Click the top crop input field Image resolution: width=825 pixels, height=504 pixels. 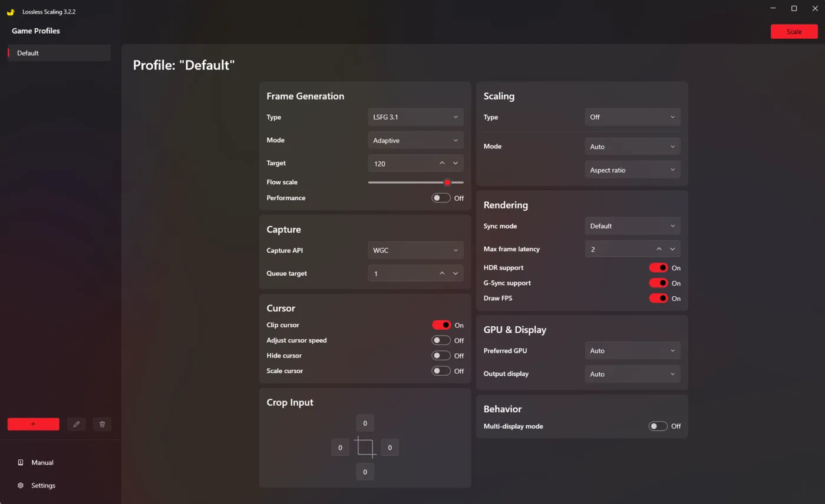point(365,423)
